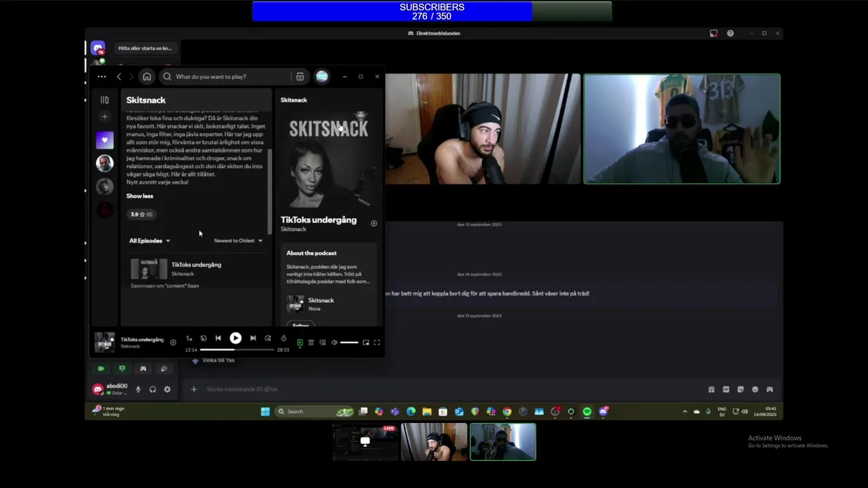This screenshot has width=868, height=488.
Task: Add attachment in Discord message box
Action: 193,389
